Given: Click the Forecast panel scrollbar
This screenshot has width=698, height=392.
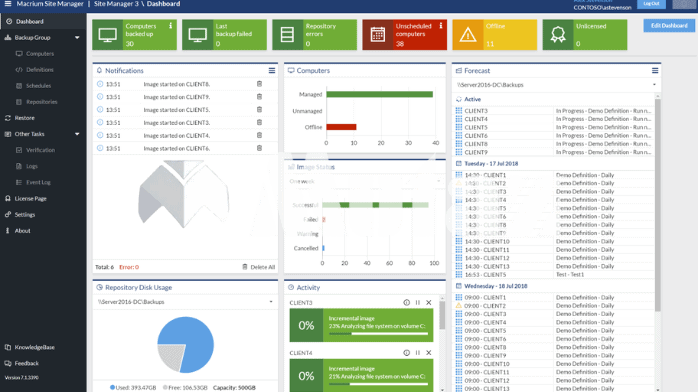Looking at the screenshot, I should click(657, 205).
